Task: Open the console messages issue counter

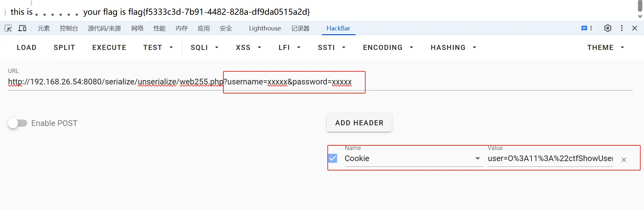Action: coord(587,28)
